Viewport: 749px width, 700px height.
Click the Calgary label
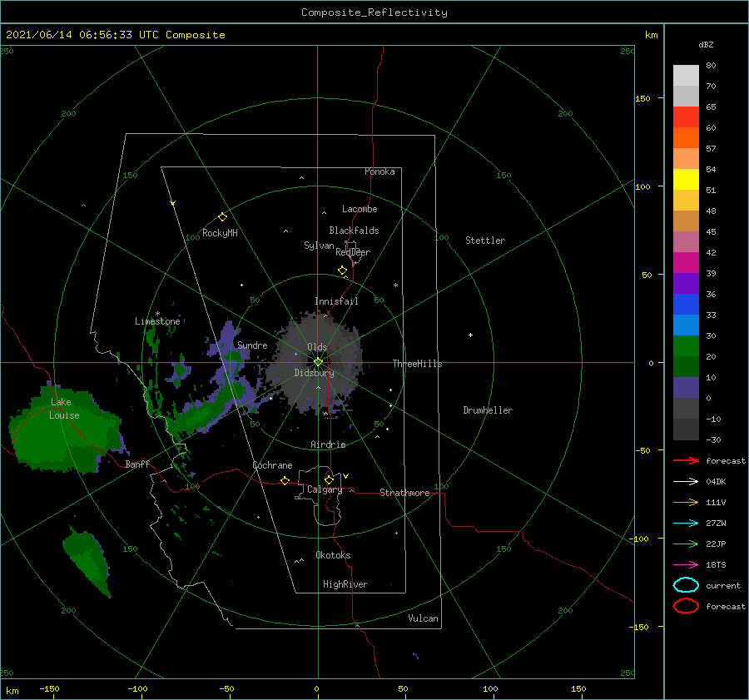point(325,489)
